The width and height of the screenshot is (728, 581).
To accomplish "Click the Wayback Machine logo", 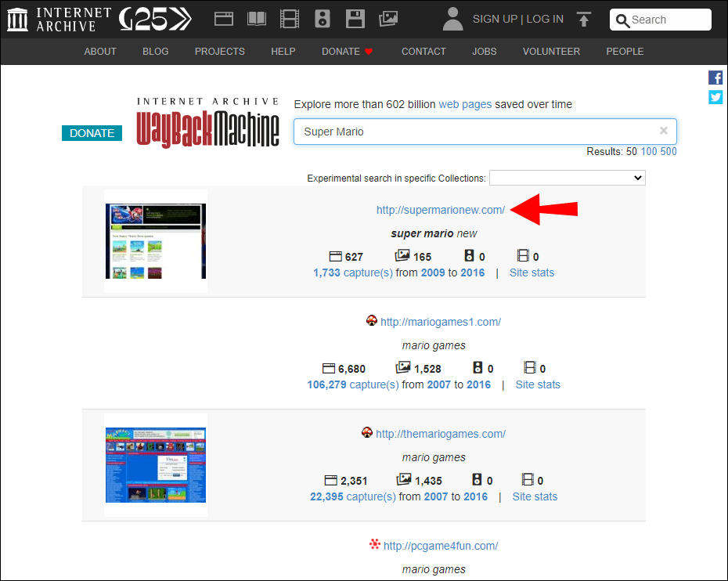I will (x=207, y=123).
